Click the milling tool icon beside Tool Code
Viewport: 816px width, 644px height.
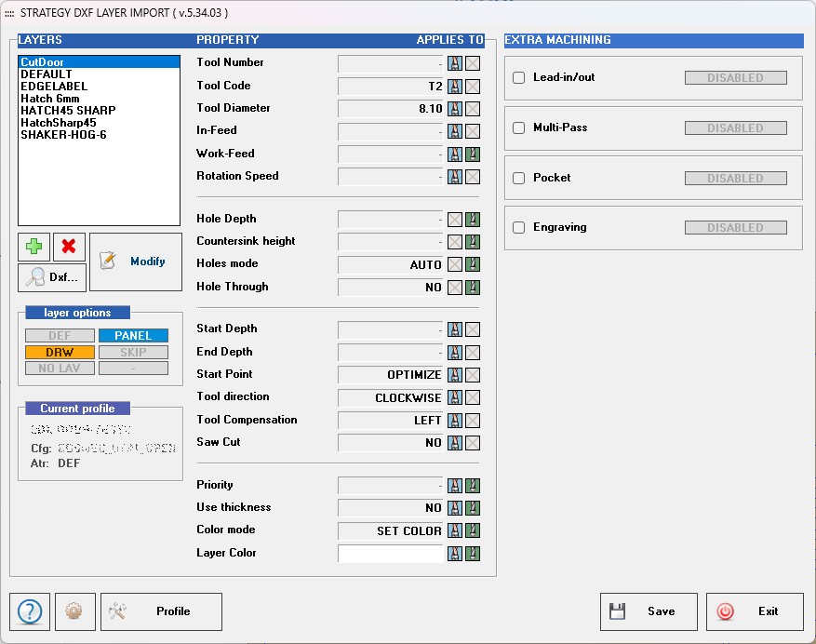(455, 87)
